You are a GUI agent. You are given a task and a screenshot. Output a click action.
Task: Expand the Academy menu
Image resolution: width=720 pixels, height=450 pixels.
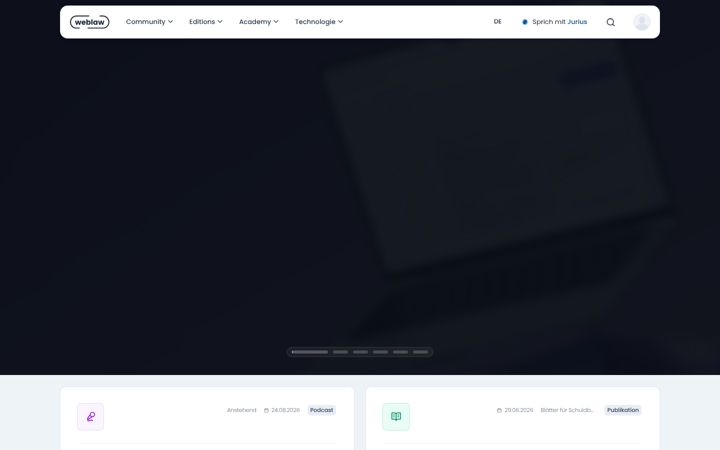click(x=259, y=22)
